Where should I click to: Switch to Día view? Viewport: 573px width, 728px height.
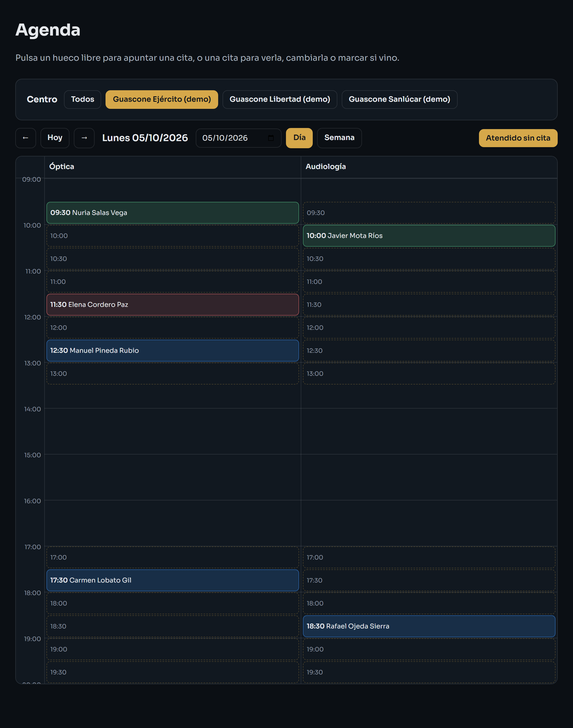coord(299,138)
